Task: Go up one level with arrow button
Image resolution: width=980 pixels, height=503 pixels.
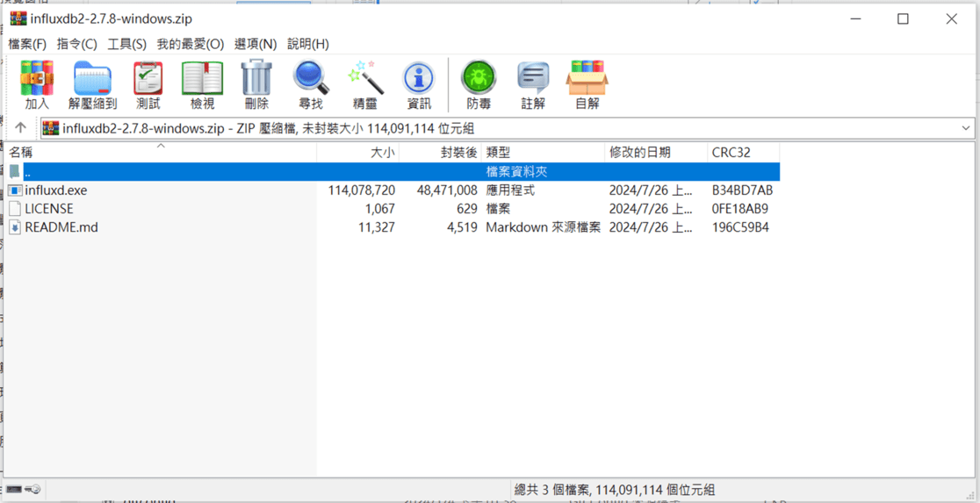Action: point(20,127)
